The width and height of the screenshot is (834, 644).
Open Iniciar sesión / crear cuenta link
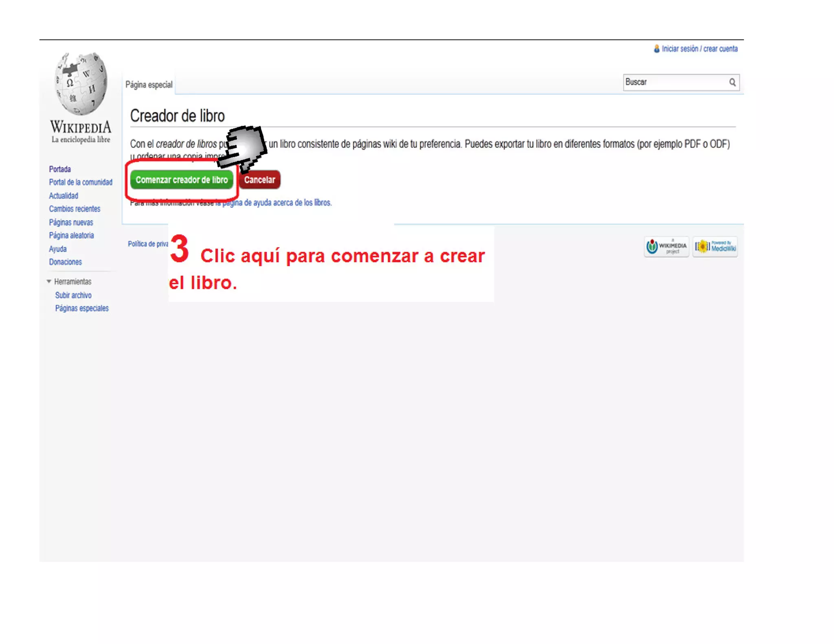pyautogui.click(x=700, y=49)
